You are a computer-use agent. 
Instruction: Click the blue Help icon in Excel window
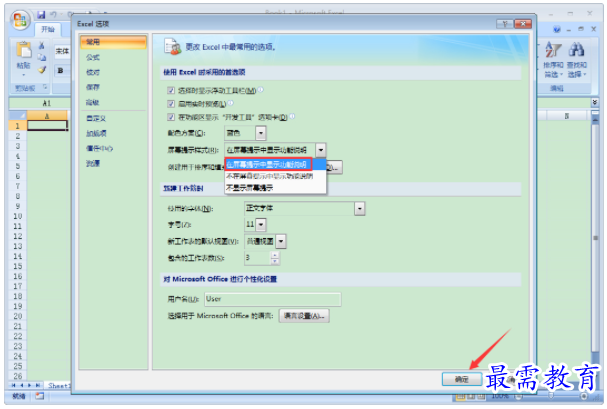tap(557, 29)
